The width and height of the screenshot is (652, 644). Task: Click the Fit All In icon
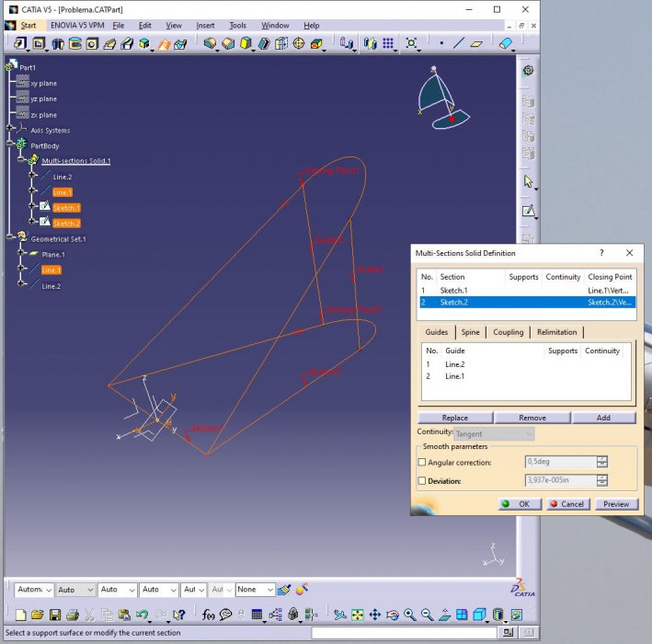point(357,615)
